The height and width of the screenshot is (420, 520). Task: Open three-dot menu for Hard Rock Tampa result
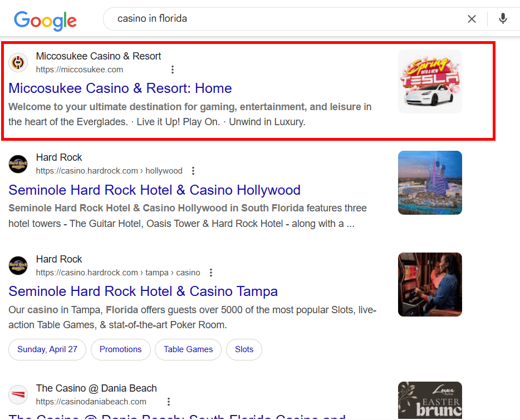click(211, 273)
